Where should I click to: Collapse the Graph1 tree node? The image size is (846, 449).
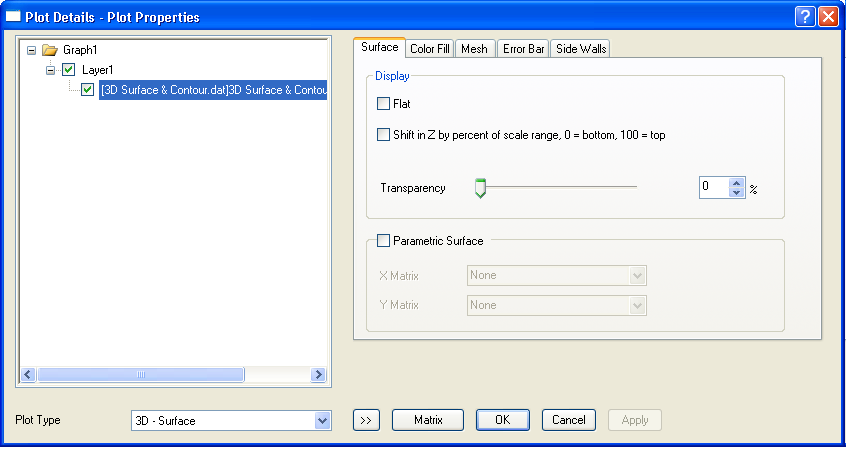[x=32, y=50]
